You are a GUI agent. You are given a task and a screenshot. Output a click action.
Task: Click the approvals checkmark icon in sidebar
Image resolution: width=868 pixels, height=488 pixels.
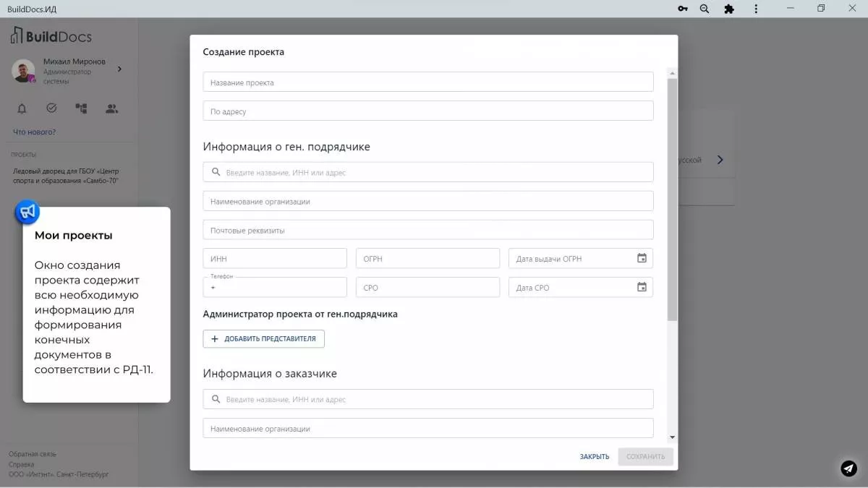51,107
